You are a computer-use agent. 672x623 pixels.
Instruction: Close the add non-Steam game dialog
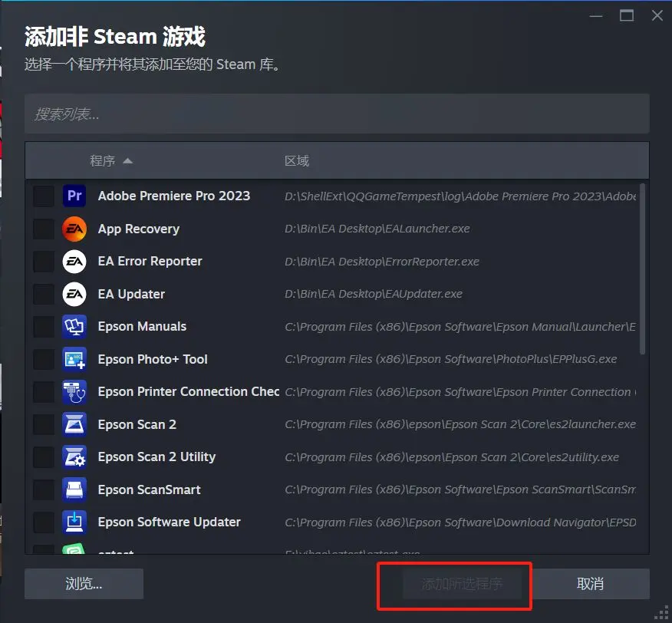click(657, 16)
